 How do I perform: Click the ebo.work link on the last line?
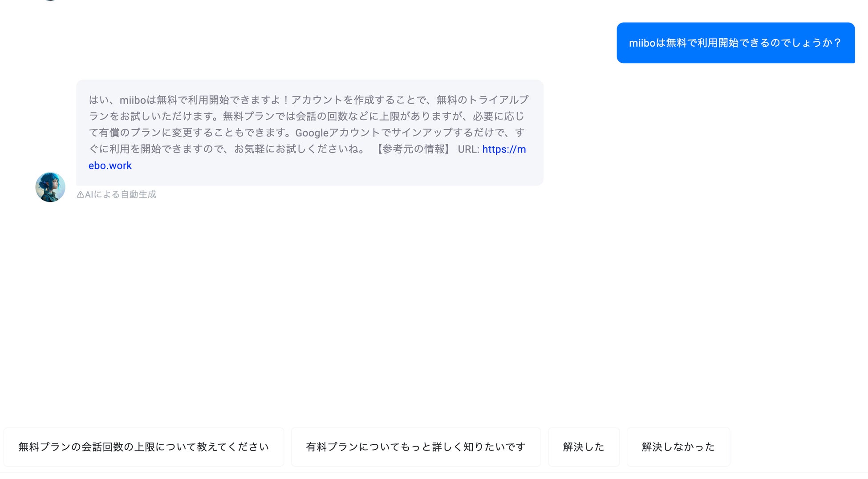point(110,166)
